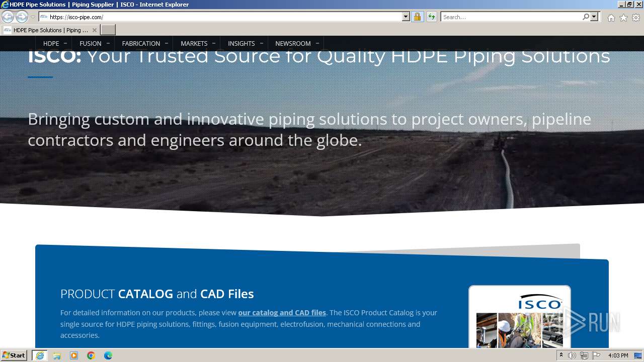
Task: Expand the FUSION submenu minus indicator
Action: [108, 44]
